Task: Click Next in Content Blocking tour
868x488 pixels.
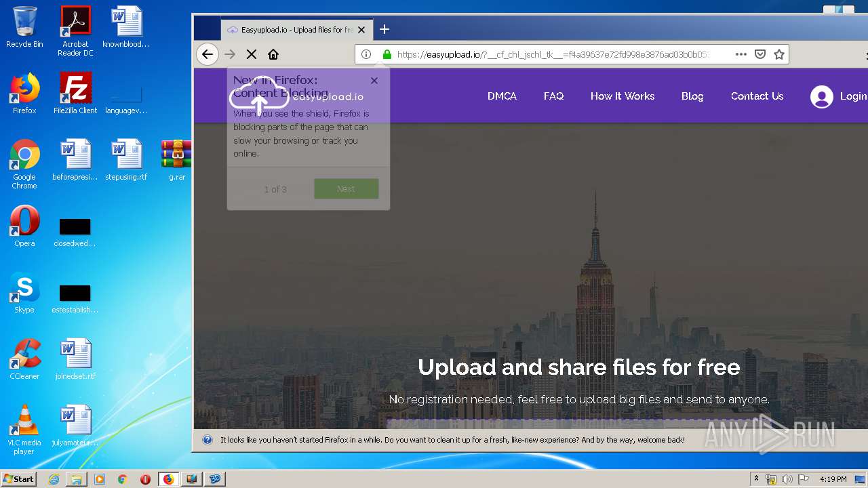Action: tap(346, 189)
